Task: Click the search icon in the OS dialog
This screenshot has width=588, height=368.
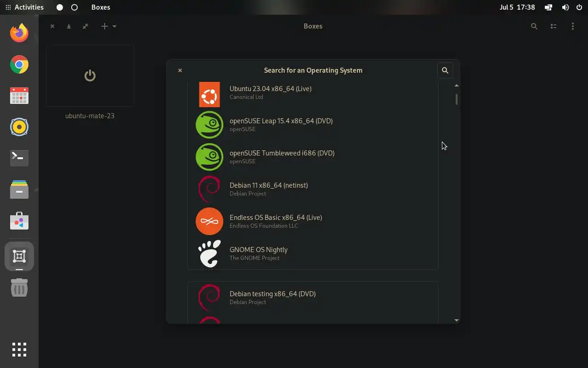Action: 445,70
